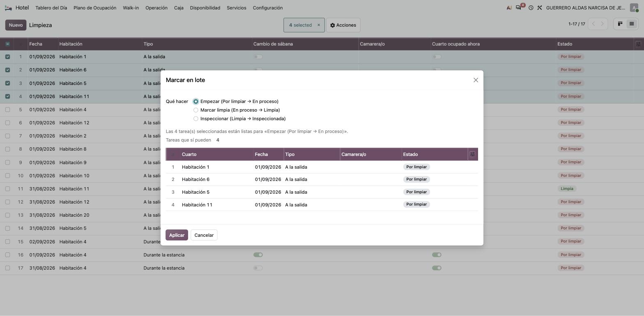Click the Limpia status badge in row 11
Screen dimensions: 644x316
(x=567, y=189)
